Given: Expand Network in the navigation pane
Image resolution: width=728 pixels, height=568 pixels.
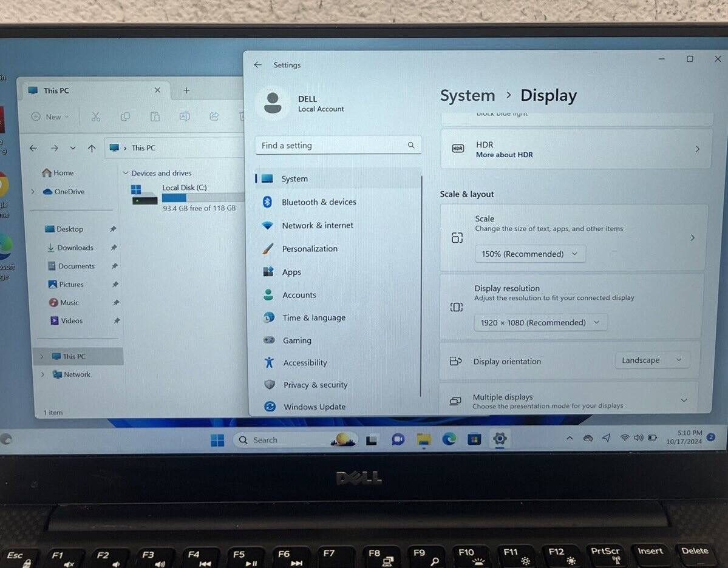Looking at the screenshot, I should coord(43,374).
